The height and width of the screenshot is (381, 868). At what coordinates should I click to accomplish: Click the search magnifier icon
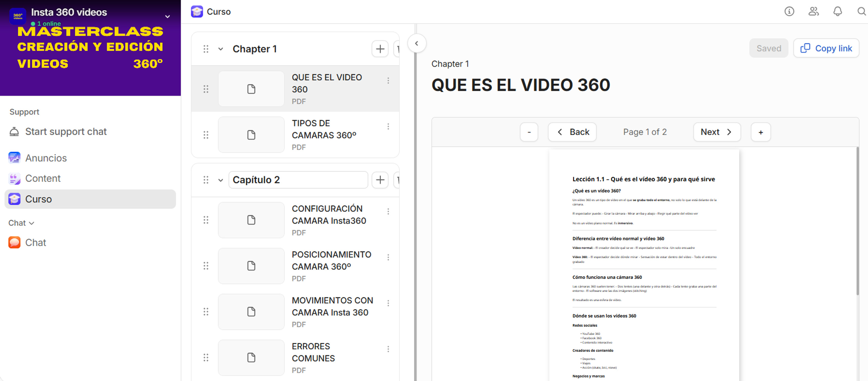tap(861, 12)
